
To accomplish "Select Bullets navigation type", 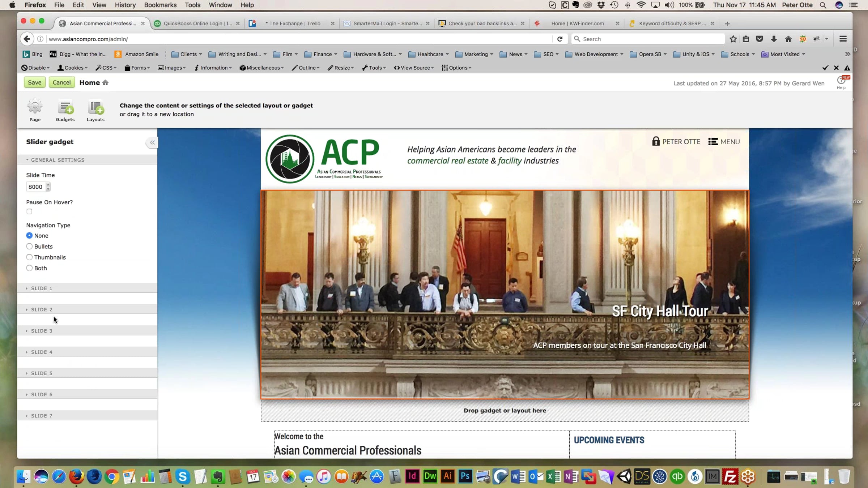I will point(29,247).
